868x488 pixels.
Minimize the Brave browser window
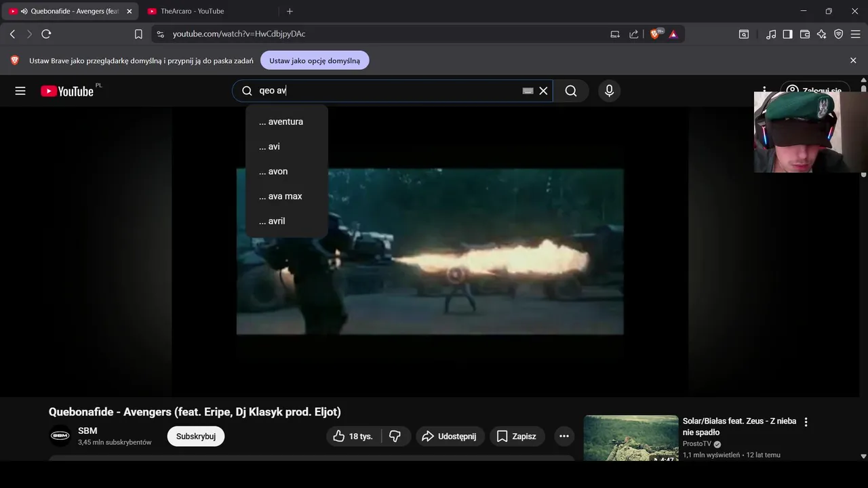click(804, 11)
